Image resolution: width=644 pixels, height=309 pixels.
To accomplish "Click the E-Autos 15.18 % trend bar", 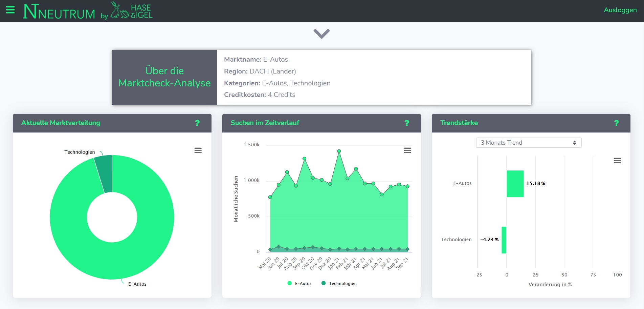I will 515,184.
